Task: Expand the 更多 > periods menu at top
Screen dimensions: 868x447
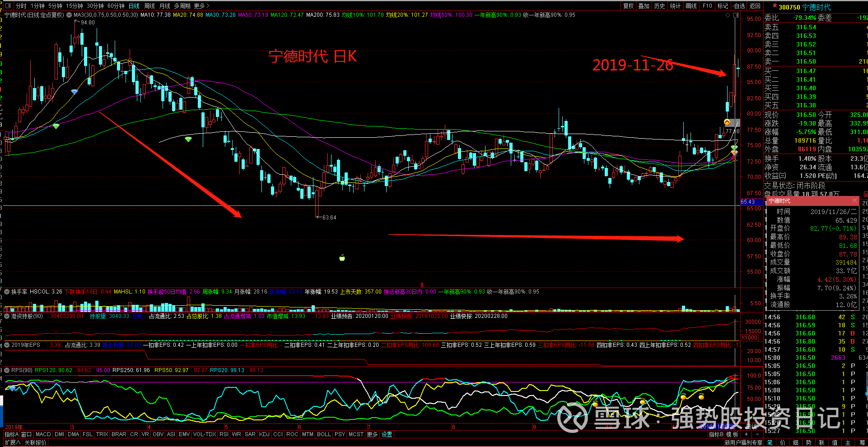Action: [202, 6]
